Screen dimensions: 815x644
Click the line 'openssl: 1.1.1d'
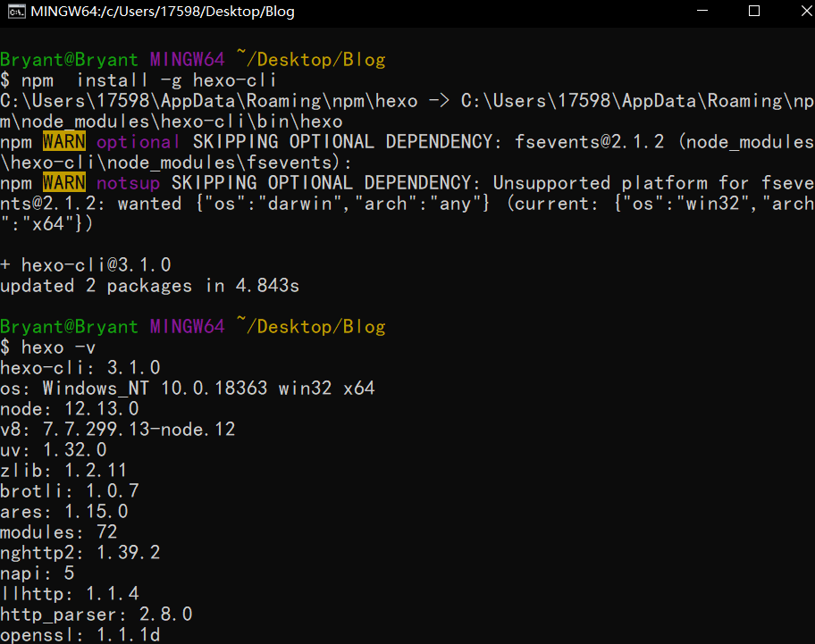click(x=80, y=635)
